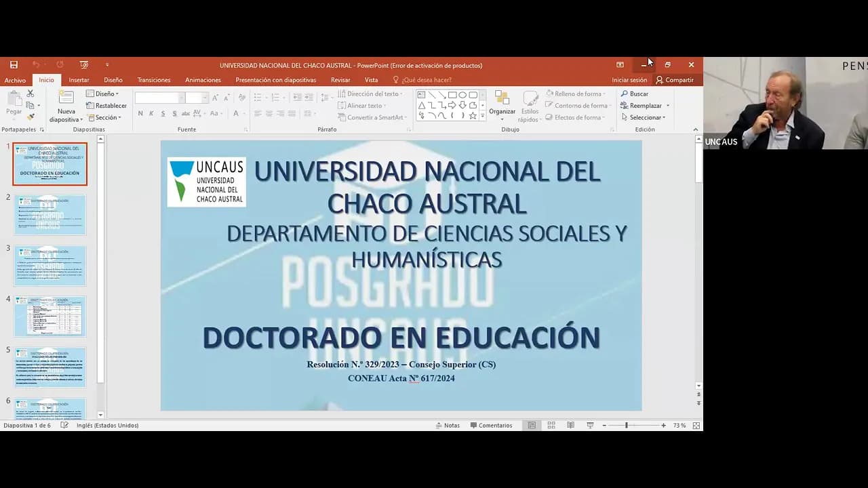
Task: Select slide 4 thumbnail with table
Action: point(50,316)
